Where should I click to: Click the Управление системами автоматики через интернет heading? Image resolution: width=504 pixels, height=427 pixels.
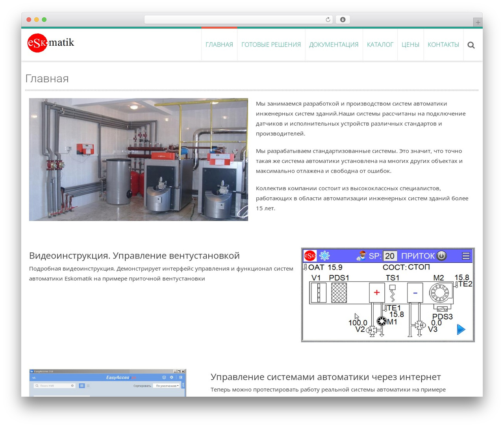[x=326, y=377]
